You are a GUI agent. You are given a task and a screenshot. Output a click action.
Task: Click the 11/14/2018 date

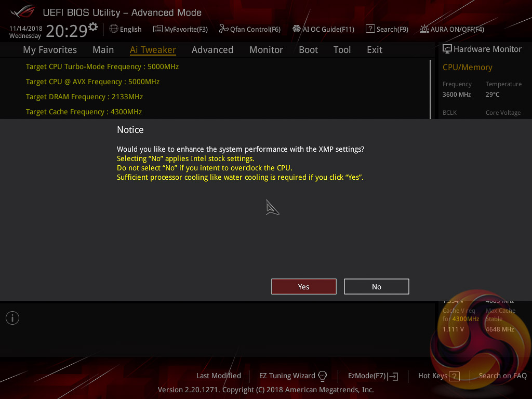coord(26,29)
